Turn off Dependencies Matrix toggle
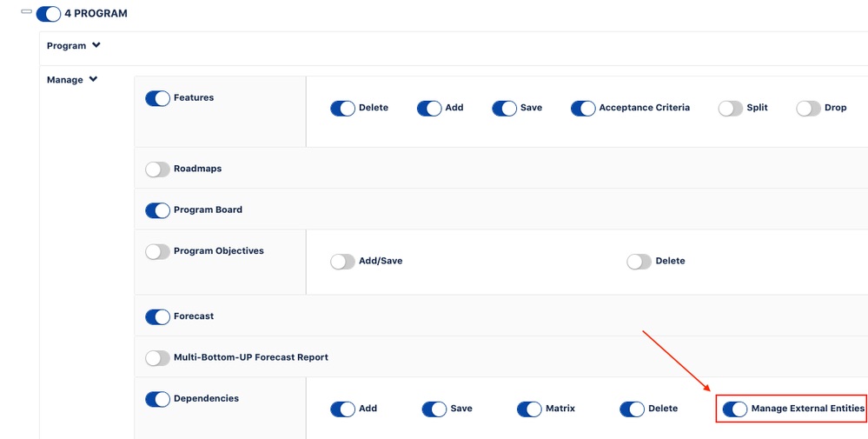This screenshot has height=439, width=868. [529, 409]
